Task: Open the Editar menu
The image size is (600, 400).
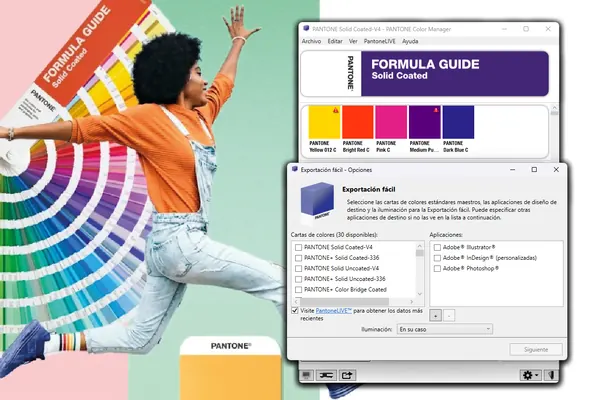Action: pos(335,41)
